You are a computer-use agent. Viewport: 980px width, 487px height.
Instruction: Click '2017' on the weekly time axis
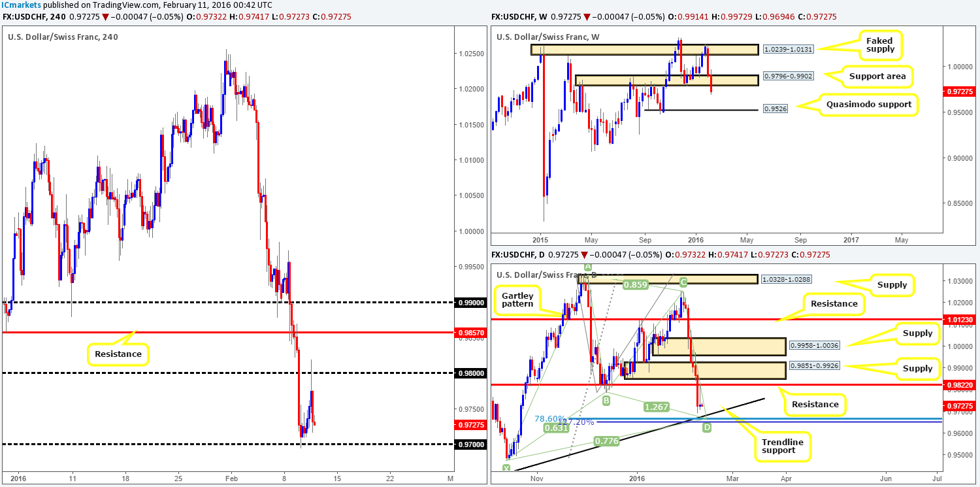(x=852, y=240)
